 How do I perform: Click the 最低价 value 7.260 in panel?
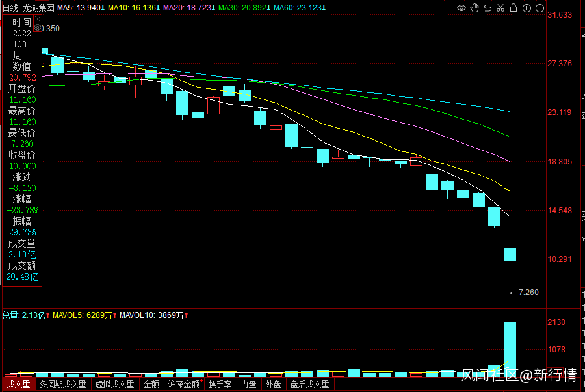click(21, 144)
